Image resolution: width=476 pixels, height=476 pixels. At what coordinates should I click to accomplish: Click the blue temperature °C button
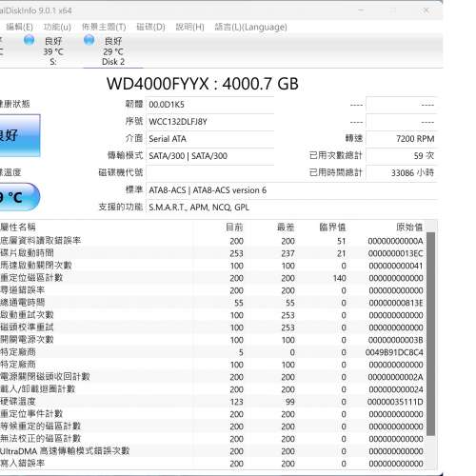coord(20,197)
